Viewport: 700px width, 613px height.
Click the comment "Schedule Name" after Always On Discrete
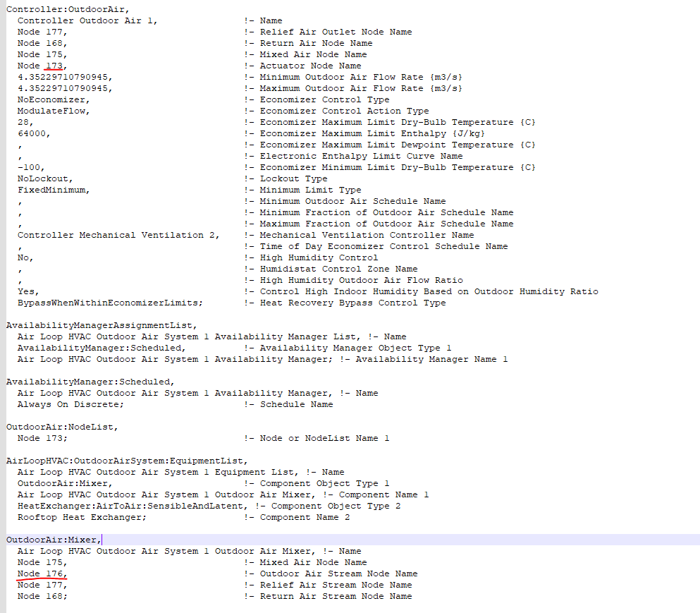[x=297, y=404]
